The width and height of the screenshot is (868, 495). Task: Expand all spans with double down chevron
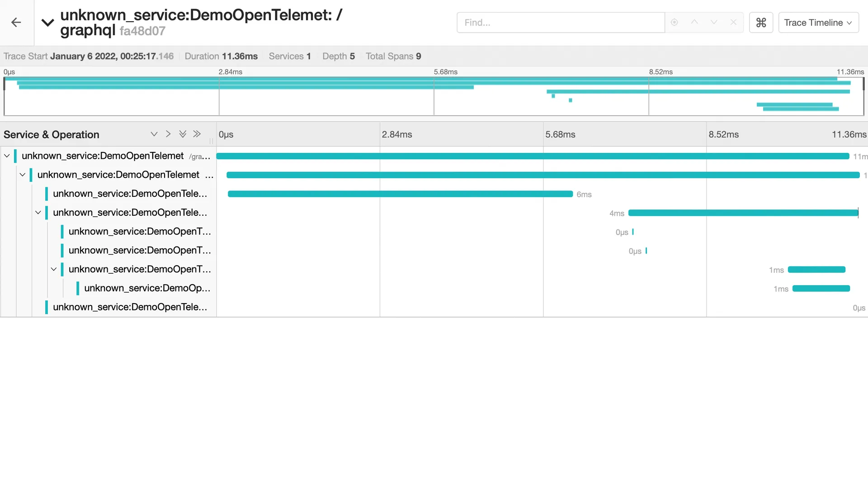pos(183,134)
